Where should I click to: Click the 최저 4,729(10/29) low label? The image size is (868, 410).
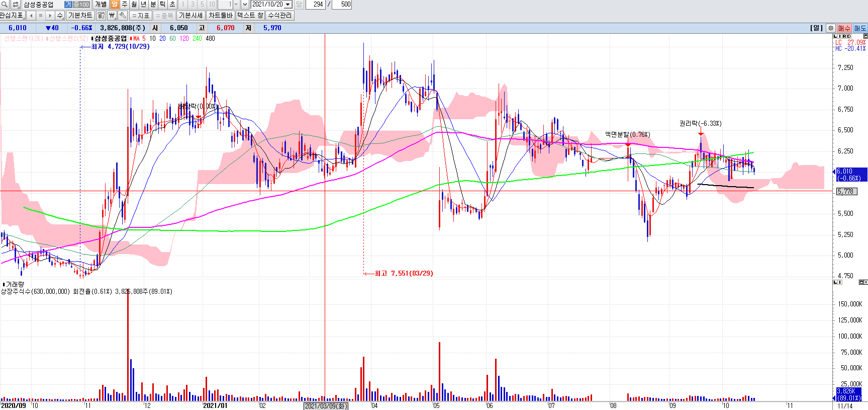pyautogui.click(x=120, y=46)
